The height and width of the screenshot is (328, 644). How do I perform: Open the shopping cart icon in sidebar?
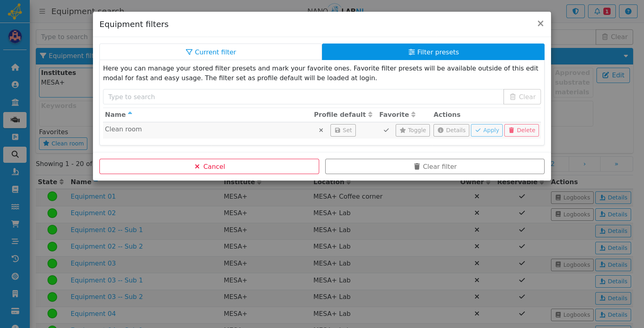(x=15, y=224)
